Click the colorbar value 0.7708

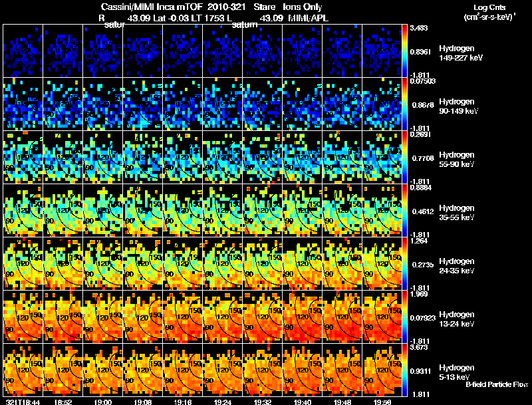pos(423,158)
